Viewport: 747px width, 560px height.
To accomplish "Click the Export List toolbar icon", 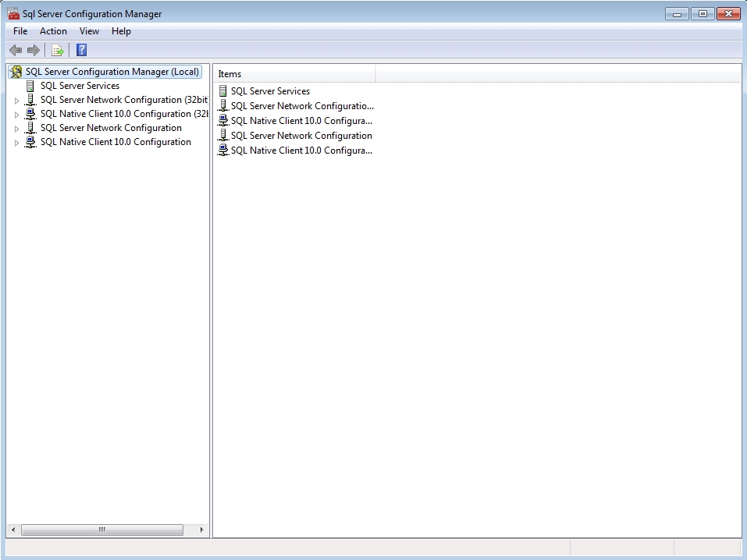I will coord(57,51).
